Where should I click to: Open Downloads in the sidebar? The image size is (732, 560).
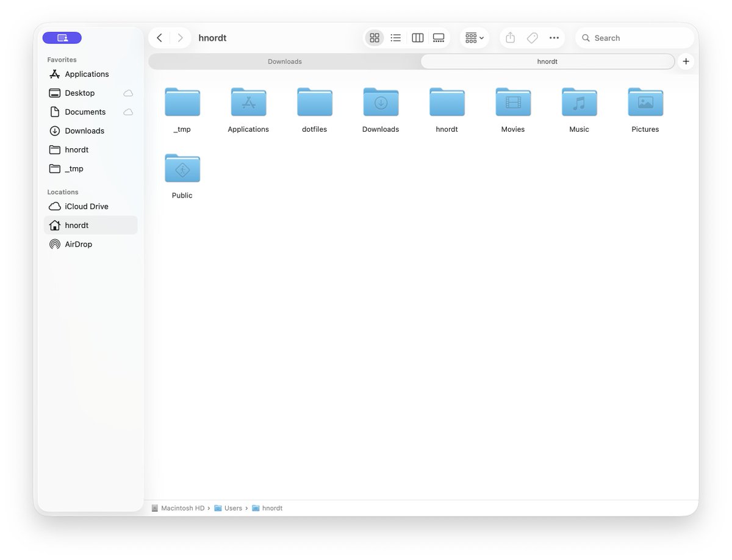(x=90, y=131)
